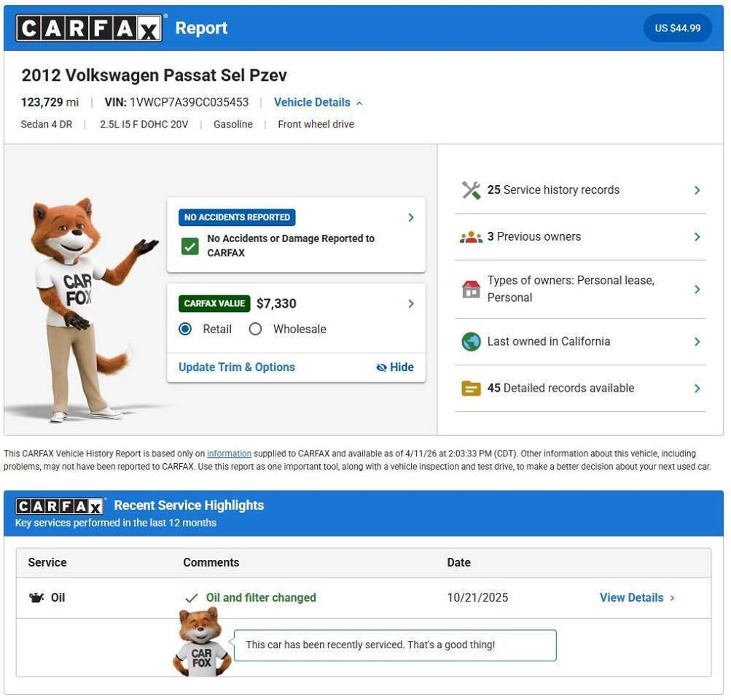Click the yellow folder detailed records icon

click(471, 389)
